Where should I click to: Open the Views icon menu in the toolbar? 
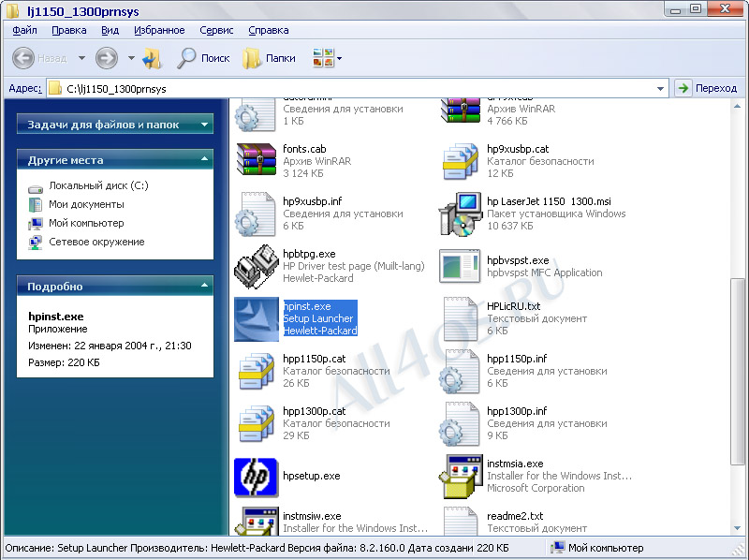[323, 58]
